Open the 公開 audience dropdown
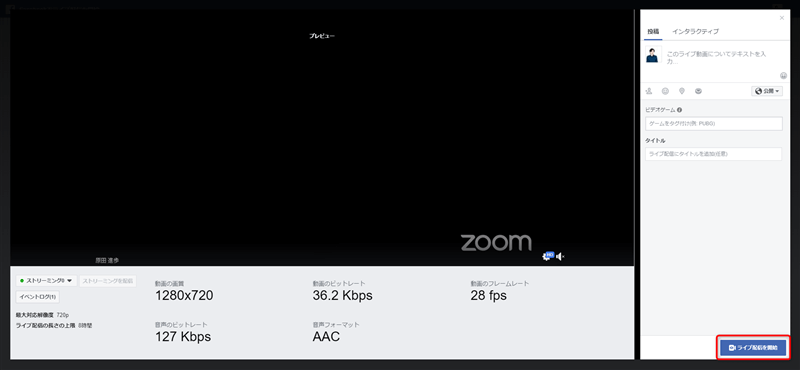This screenshot has height=370, width=800. 767,91
